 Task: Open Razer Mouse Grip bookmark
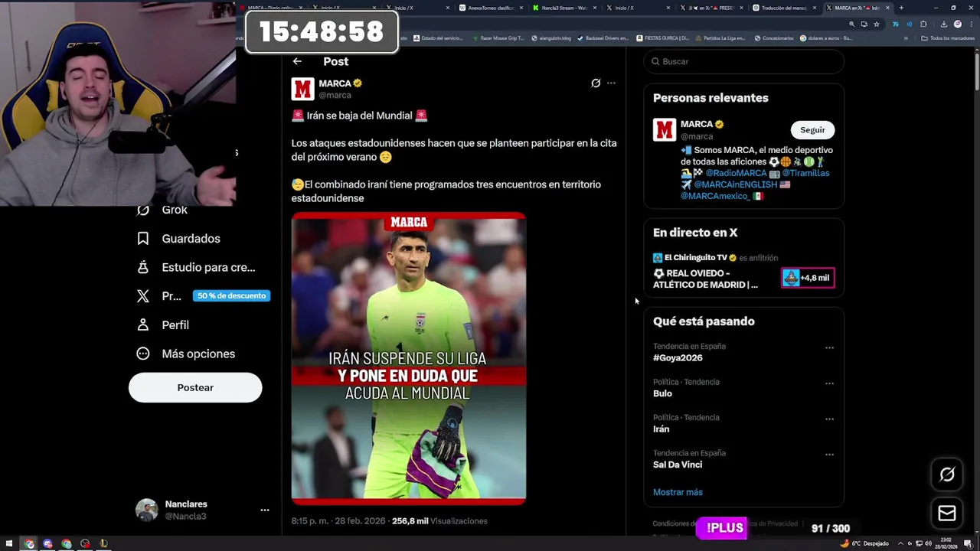tap(498, 37)
